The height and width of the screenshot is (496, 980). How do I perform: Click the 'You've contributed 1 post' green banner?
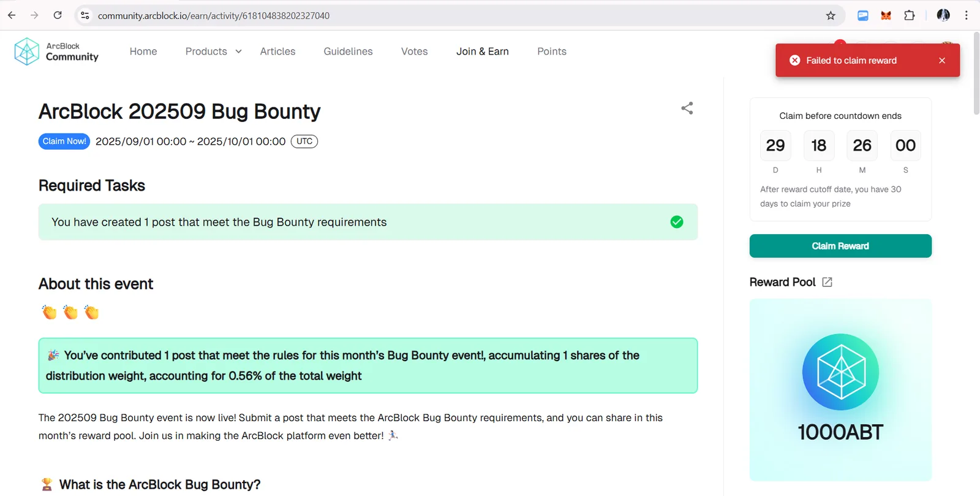tap(368, 365)
